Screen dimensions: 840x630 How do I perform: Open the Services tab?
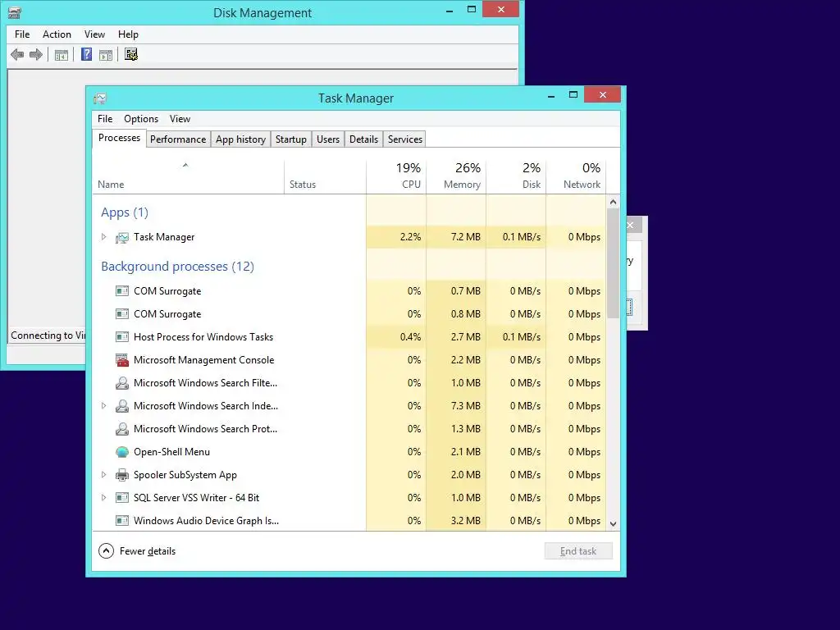405,139
